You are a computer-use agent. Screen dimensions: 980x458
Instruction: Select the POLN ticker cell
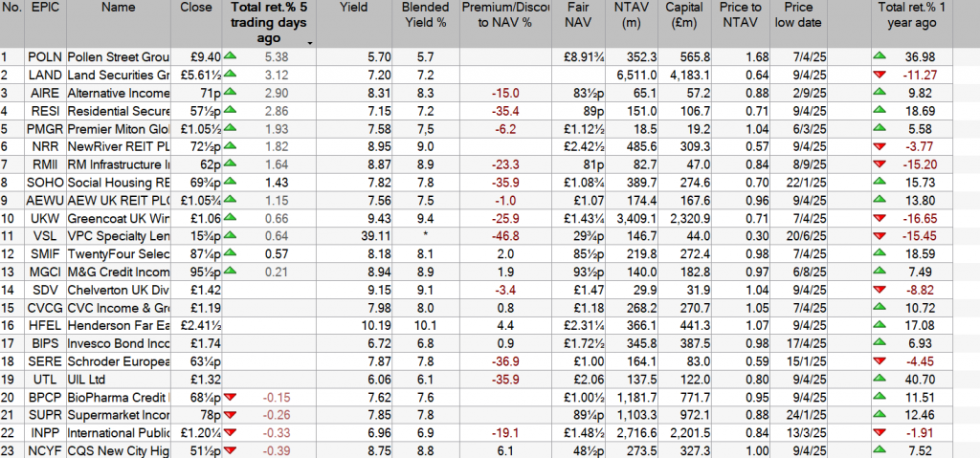tap(45, 56)
